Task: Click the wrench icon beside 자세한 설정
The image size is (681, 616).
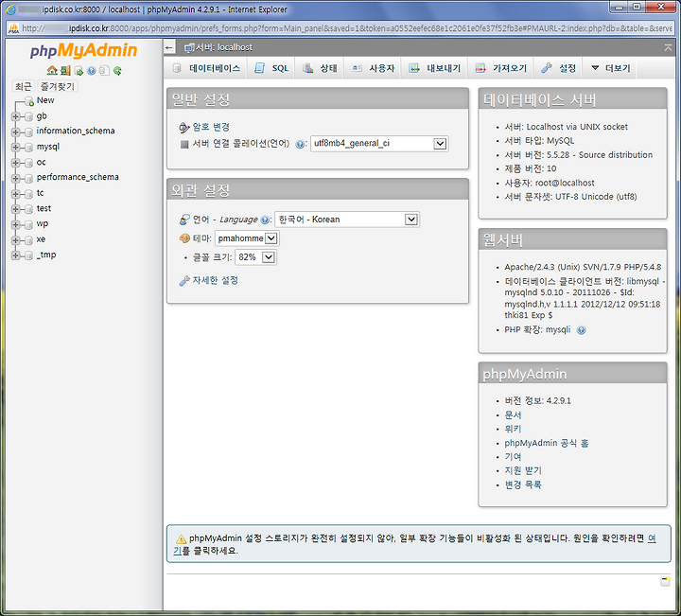Action: [x=184, y=281]
